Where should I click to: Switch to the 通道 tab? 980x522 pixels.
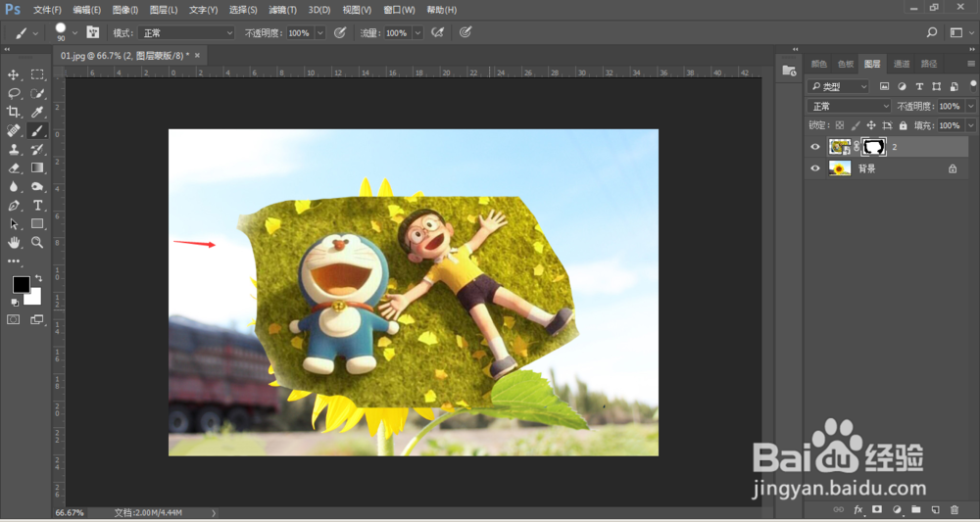point(902,64)
